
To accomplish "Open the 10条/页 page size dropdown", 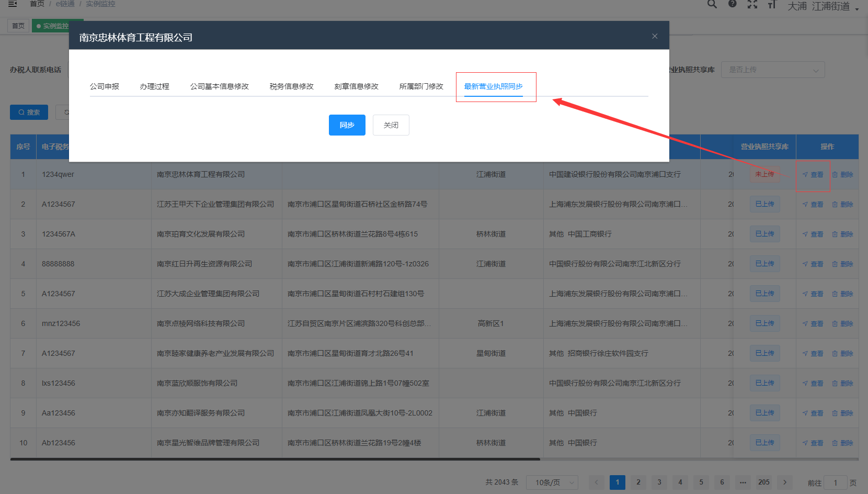I will point(552,482).
